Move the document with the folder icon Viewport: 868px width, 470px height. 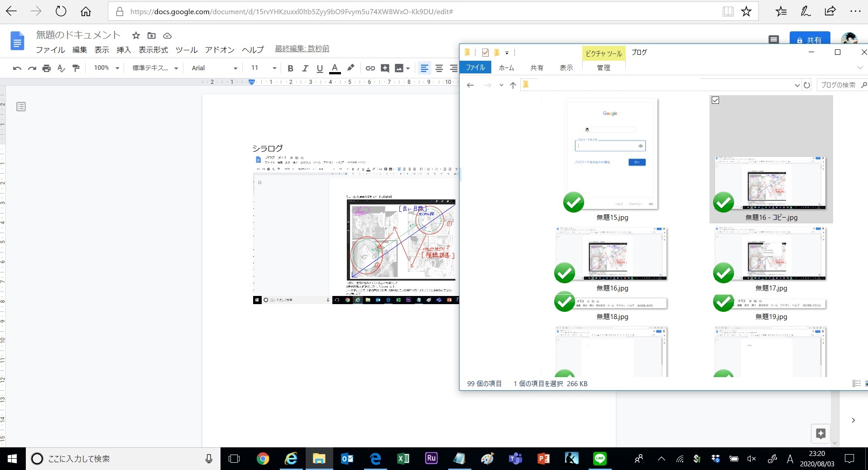click(152, 35)
